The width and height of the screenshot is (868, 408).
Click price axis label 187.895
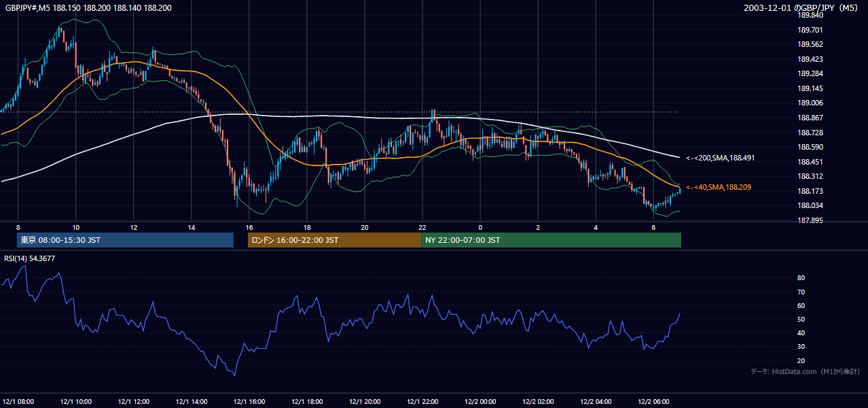[x=810, y=220]
